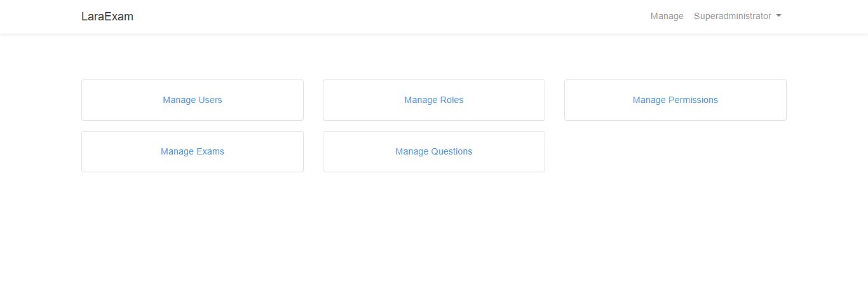Go to Manage Permissions
The height and width of the screenshot is (302, 868).
click(675, 100)
